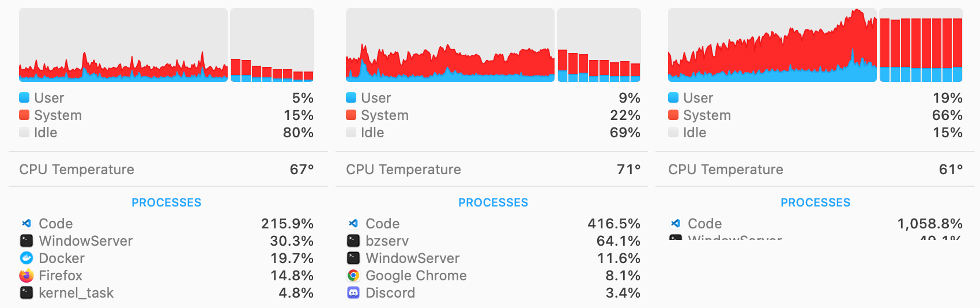Click the bzserv terminal icon
Image resolution: width=980 pixels, height=308 pixels.
coord(353,241)
